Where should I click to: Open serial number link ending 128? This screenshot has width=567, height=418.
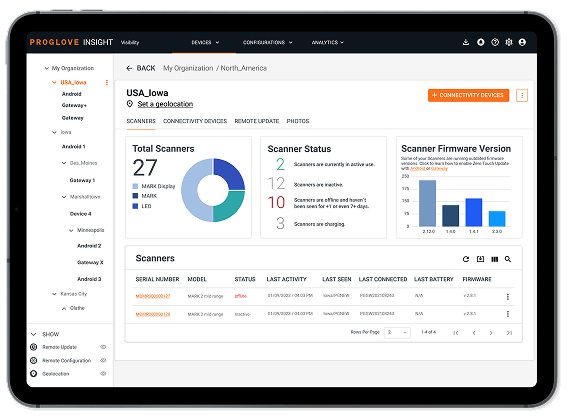(x=153, y=314)
